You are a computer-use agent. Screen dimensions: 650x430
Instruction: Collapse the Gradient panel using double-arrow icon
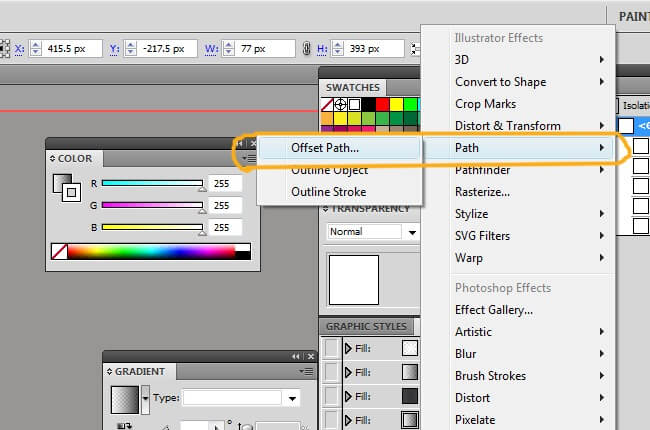[295, 356]
